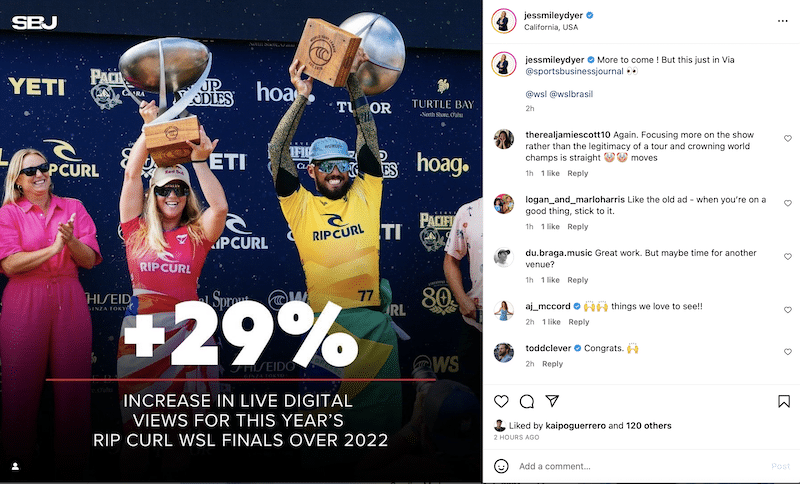Open the California, USA location link
Screen dimensions: 800x484
[551, 27]
